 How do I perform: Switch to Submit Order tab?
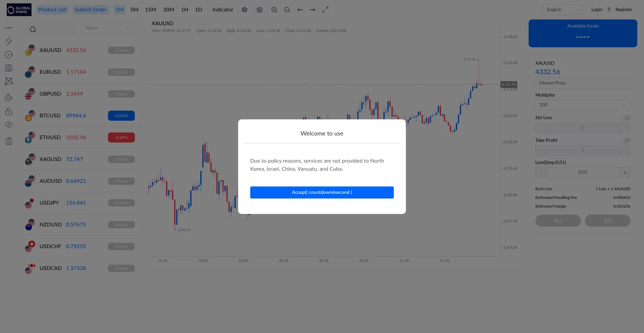tap(91, 10)
